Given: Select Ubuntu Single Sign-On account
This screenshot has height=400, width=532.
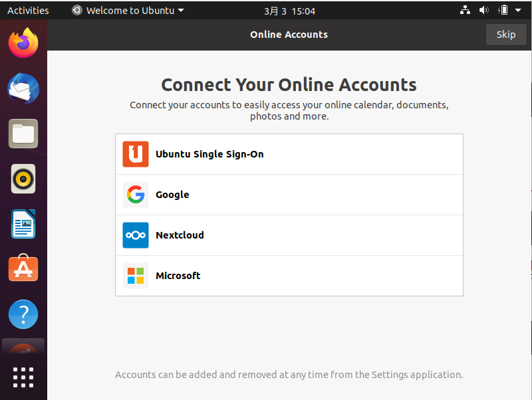Looking at the screenshot, I should 289,154.
